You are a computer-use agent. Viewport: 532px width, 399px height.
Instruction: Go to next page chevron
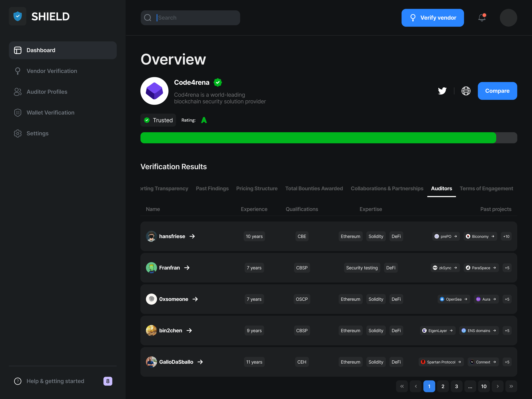[x=498, y=386]
